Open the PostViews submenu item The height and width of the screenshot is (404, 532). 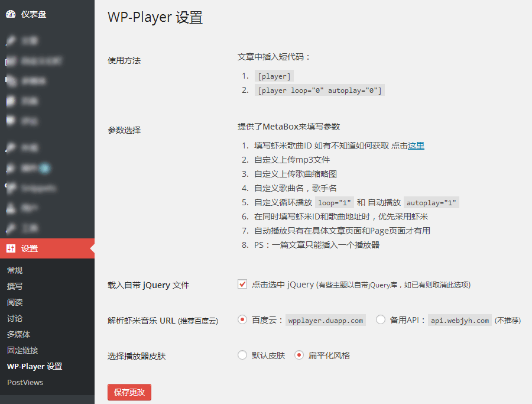point(25,382)
